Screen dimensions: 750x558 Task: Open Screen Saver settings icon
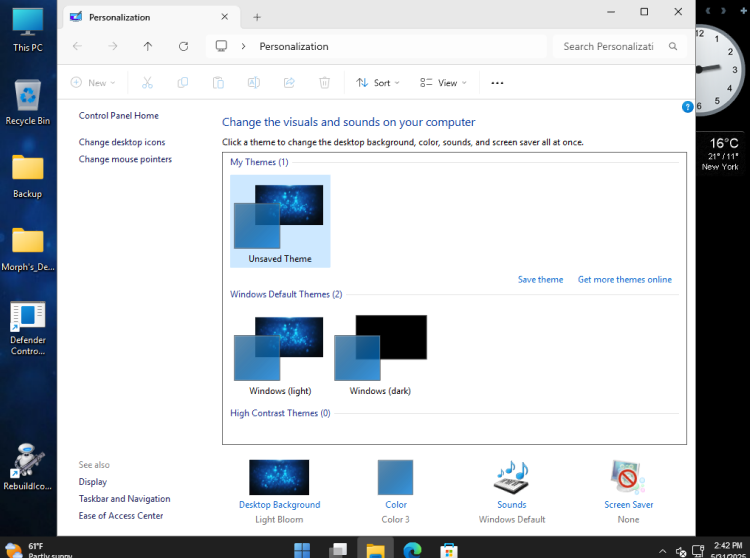pos(628,477)
